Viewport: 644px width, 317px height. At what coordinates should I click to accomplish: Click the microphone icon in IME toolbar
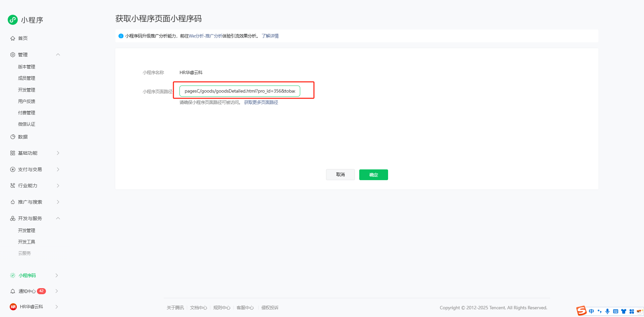pos(607,311)
